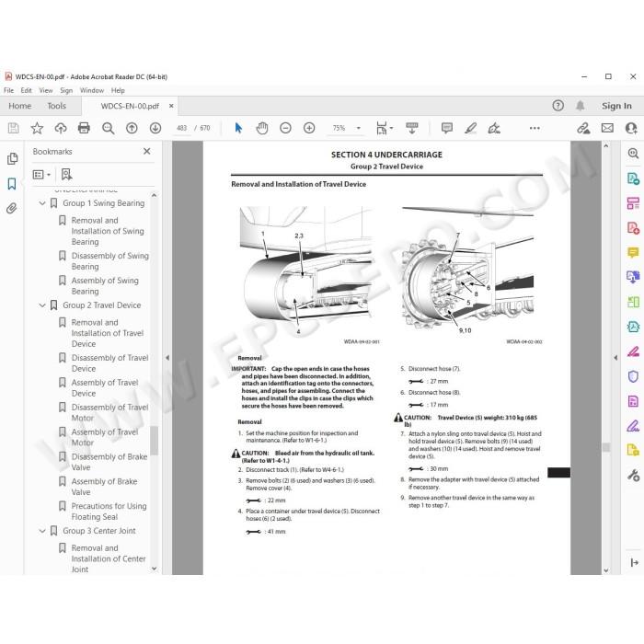The image size is (644, 644).
Task: Open the sign document tool
Action: click(494, 128)
